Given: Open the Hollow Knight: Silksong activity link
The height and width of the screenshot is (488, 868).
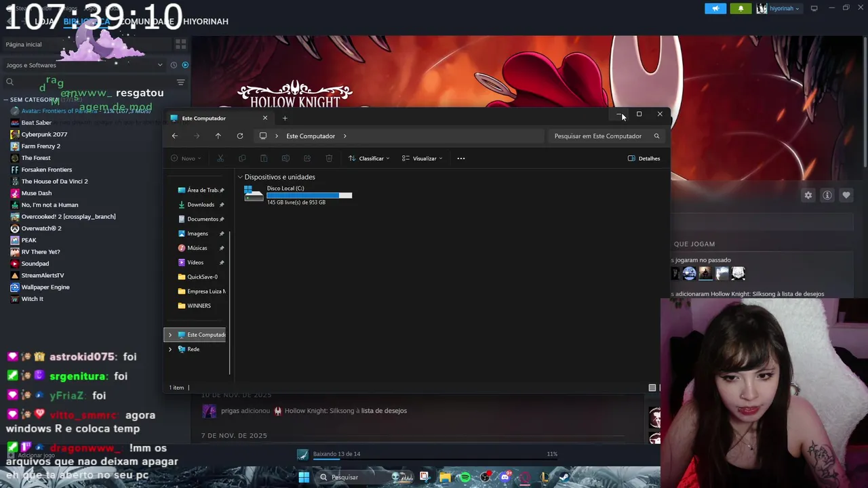Looking at the screenshot, I should click(321, 411).
